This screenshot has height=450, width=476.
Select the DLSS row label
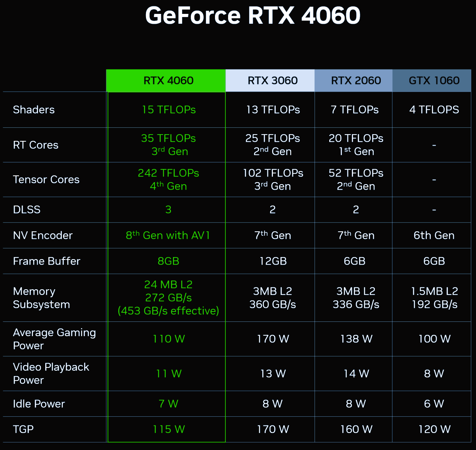point(27,210)
